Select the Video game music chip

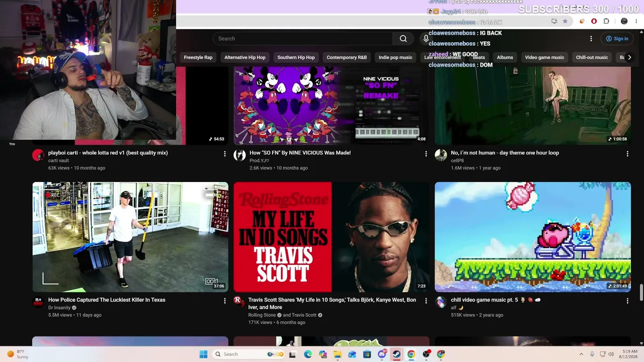[x=544, y=57]
